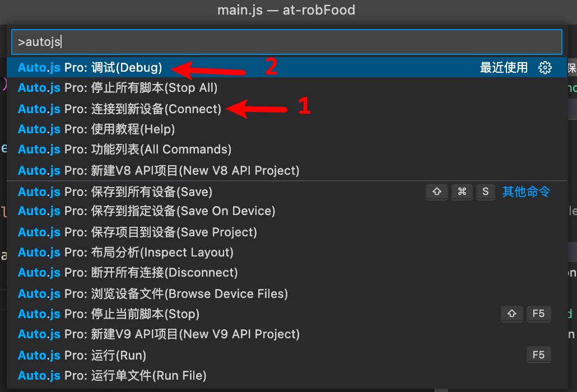Run 保存到所有设备(Save) command
Image resolution: width=577 pixels, height=392 pixels.
tap(287, 191)
